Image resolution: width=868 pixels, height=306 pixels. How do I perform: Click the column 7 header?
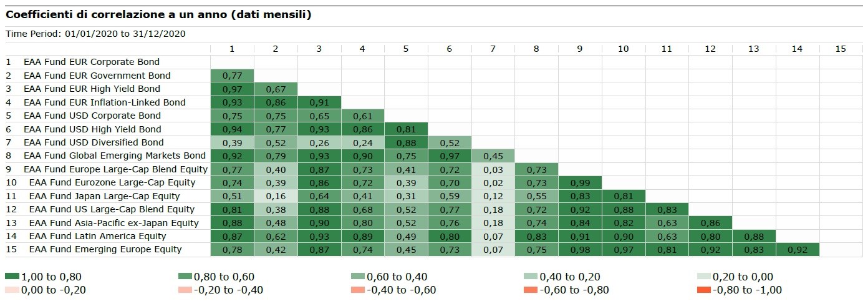coord(493,49)
